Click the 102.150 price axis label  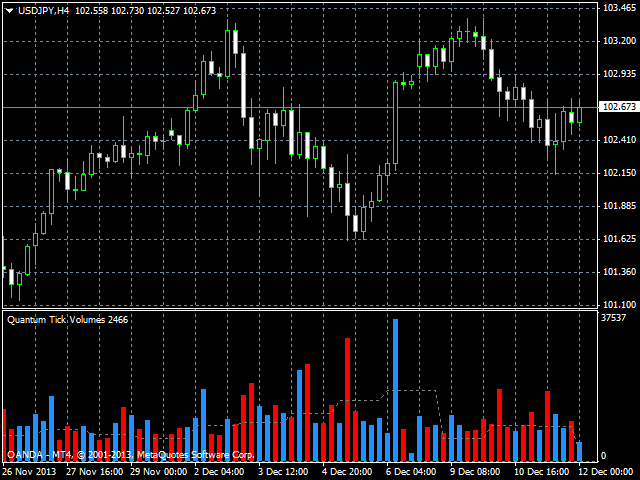[x=619, y=173]
